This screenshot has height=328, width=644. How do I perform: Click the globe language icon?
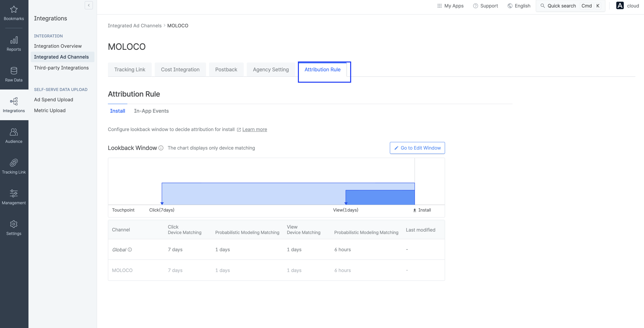tap(510, 6)
